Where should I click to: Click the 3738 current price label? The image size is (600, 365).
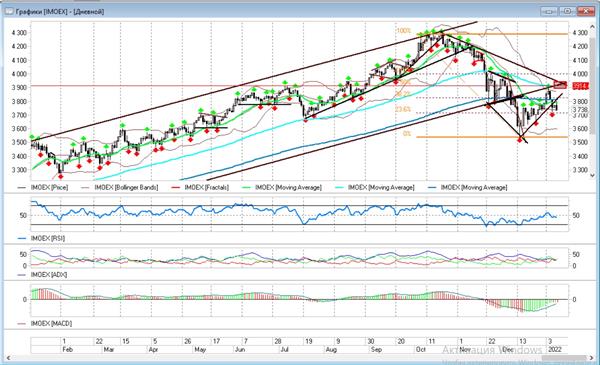(580, 110)
